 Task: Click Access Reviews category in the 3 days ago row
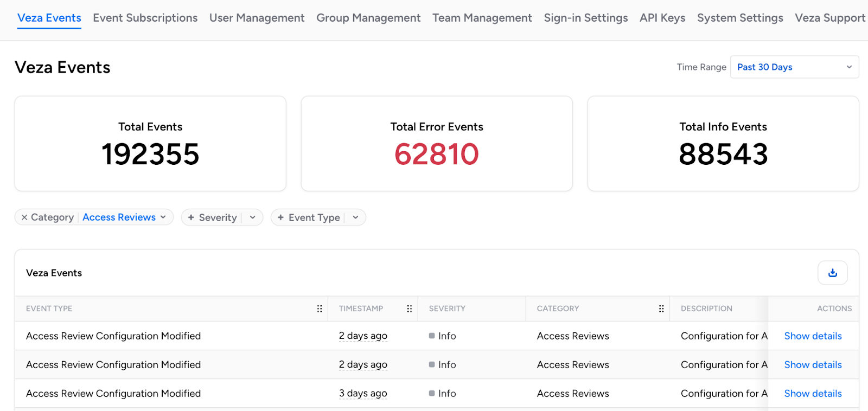coord(573,394)
